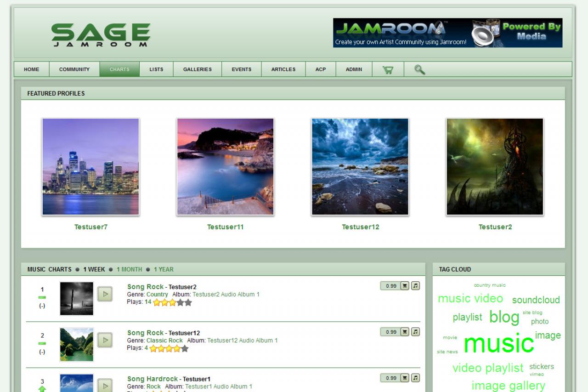Open the Testuser12 Audio Album 1 link
Viewport: 588px width, 392px height.
243,341
